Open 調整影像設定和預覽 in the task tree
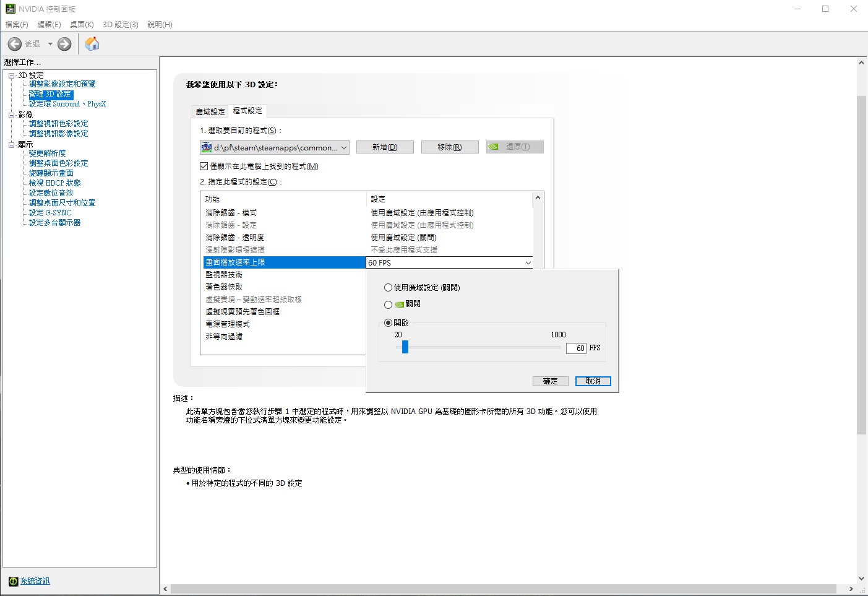 [x=62, y=84]
